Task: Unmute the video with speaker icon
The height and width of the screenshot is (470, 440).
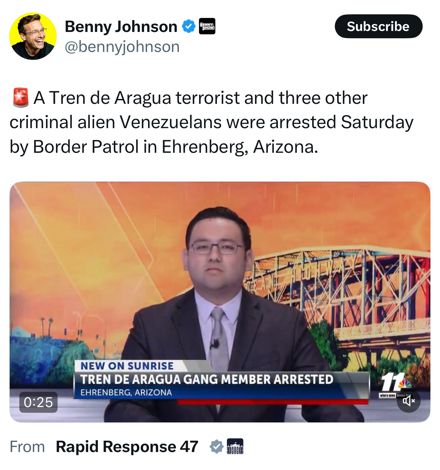Action: coord(409,401)
